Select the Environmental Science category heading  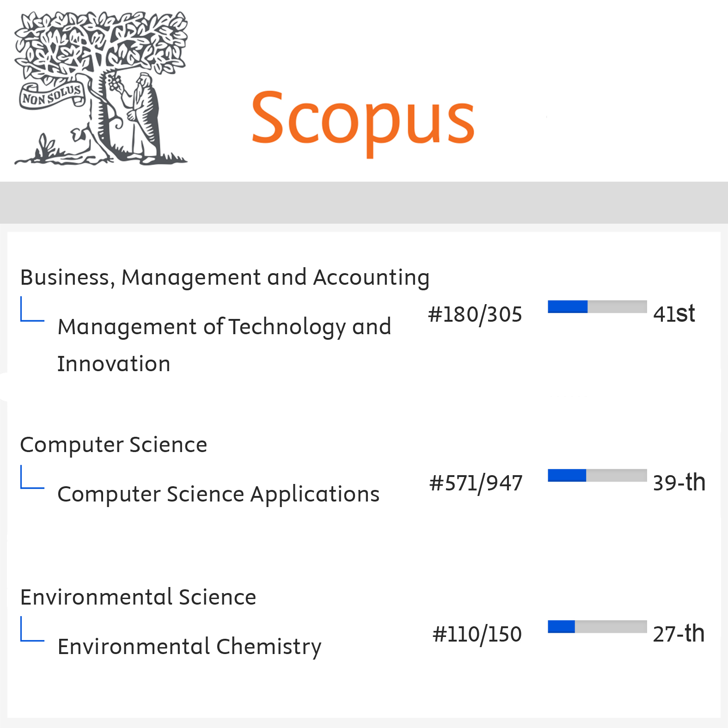tap(138, 597)
